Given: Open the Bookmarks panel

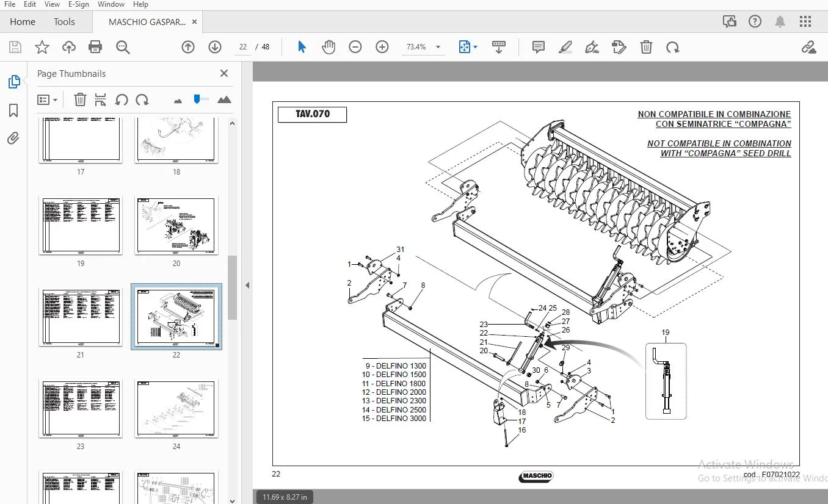Looking at the screenshot, I should coord(13,110).
